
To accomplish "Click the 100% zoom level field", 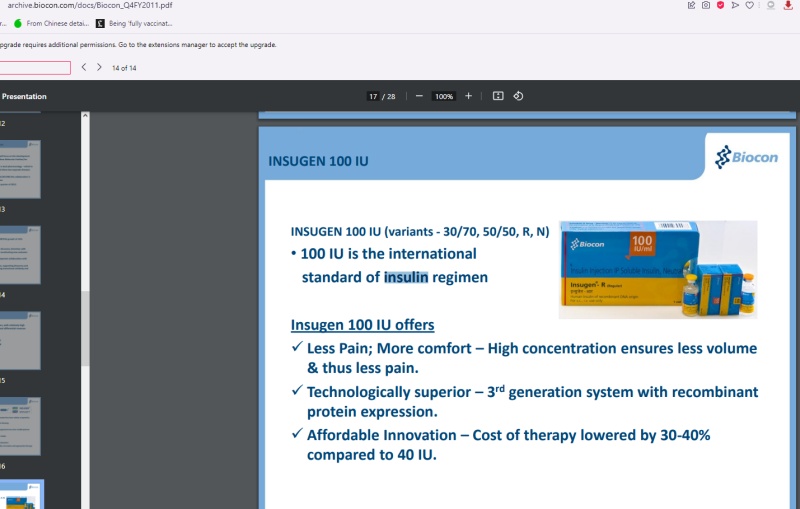I will coord(443,96).
